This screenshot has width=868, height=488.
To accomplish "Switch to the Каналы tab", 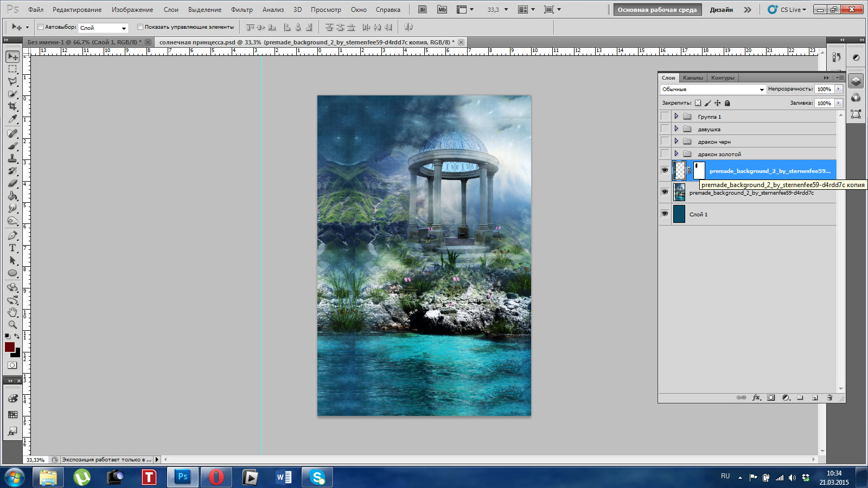I will (693, 78).
